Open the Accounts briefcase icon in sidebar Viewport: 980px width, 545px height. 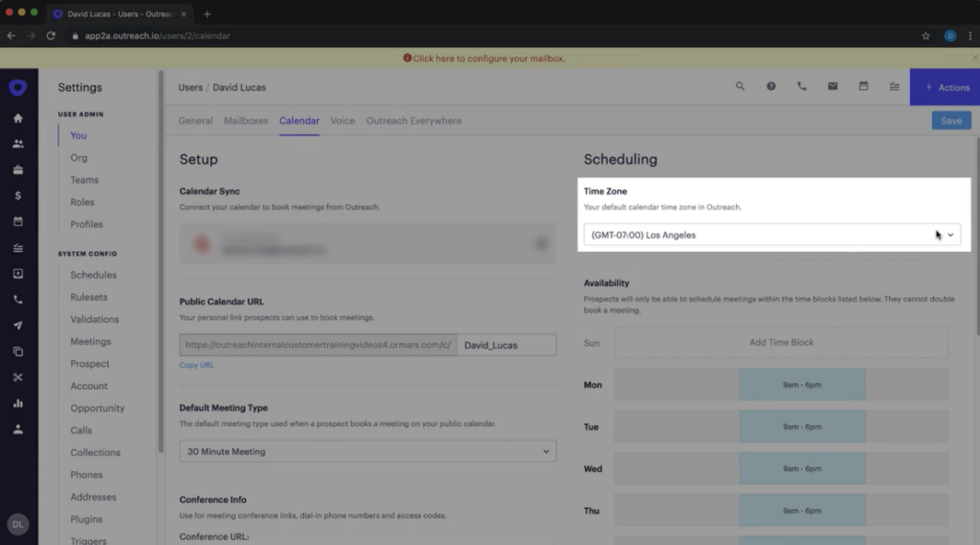coord(18,170)
